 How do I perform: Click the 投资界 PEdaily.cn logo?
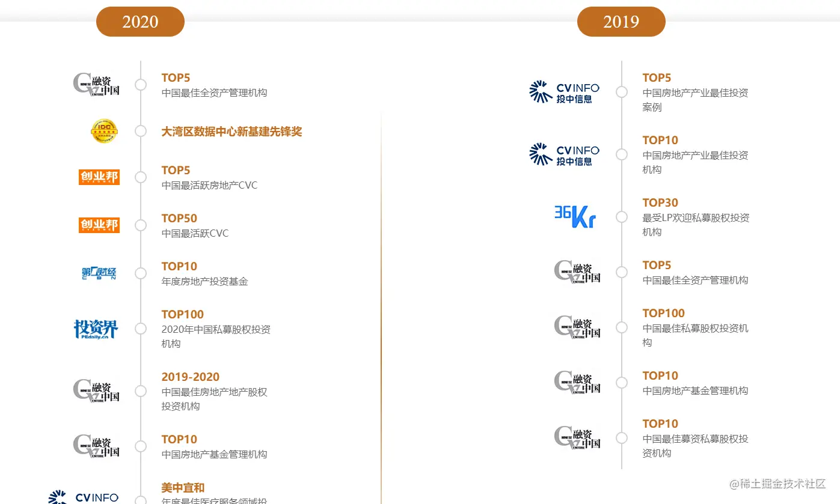96,329
